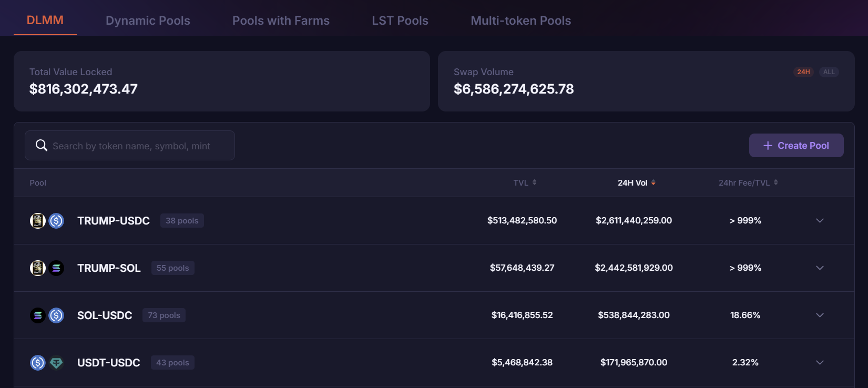Click the USDC coin icon in TRUMP-USDC row
868x388 pixels.
(56, 221)
